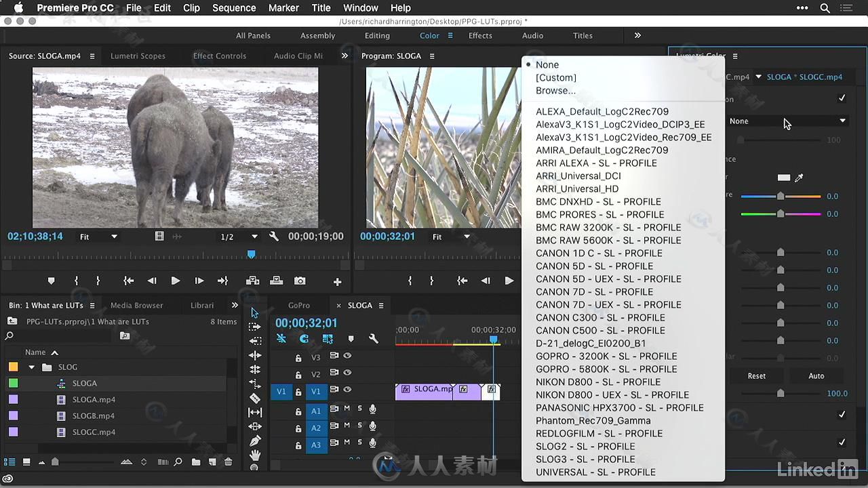Select the Selection arrow tool
This screenshot has width=868, height=488.
point(255,312)
